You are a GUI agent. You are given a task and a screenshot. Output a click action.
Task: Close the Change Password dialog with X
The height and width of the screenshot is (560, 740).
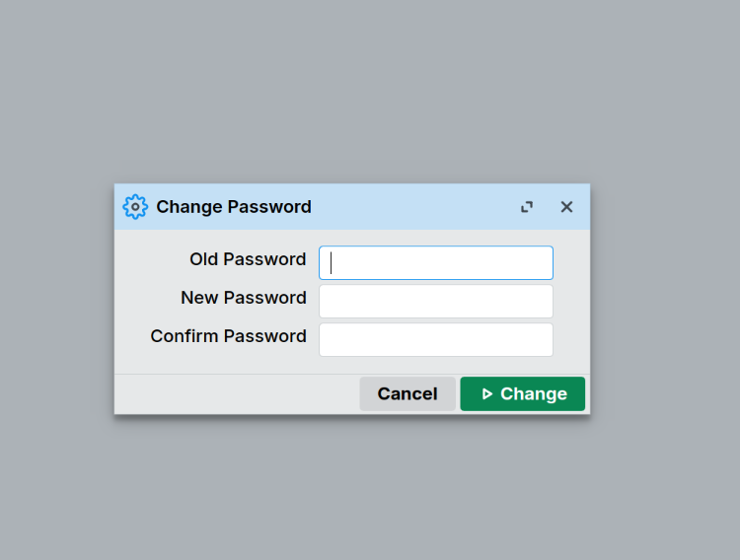[566, 207]
